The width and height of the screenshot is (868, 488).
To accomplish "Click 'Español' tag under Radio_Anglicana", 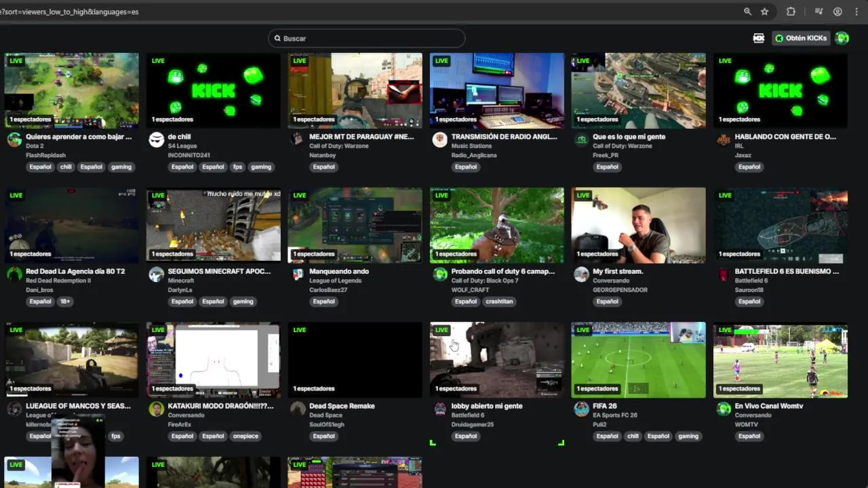I will [x=466, y=167].
